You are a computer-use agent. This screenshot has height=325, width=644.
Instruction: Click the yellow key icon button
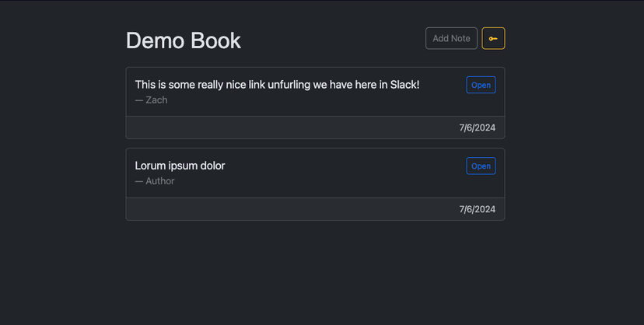point(493,38)
